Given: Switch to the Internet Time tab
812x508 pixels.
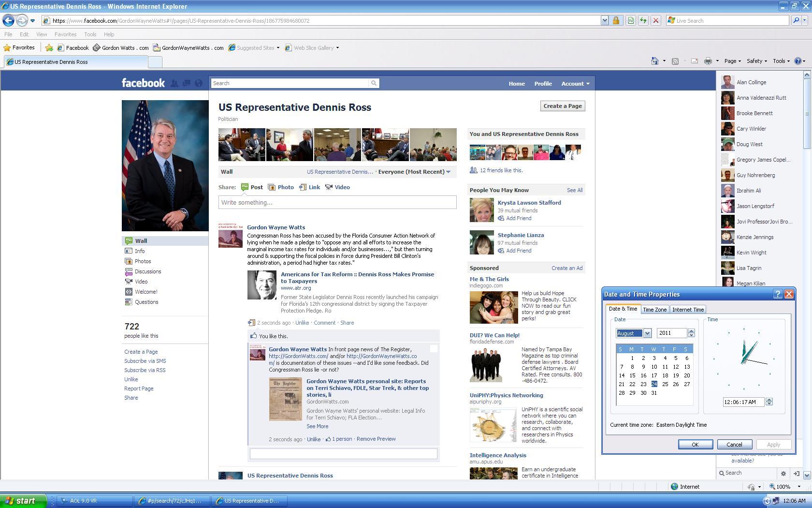Looking at the screenshot, I should click(x=688, y=310).
